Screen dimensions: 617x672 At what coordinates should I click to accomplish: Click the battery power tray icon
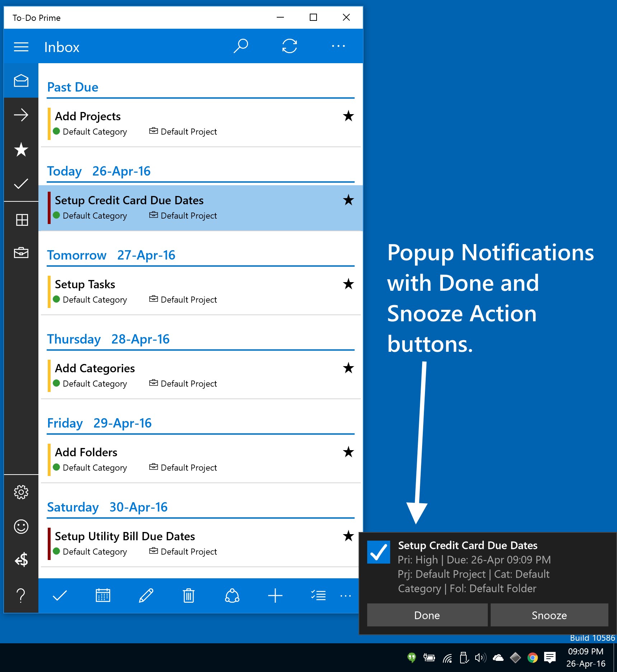[429, 658]
